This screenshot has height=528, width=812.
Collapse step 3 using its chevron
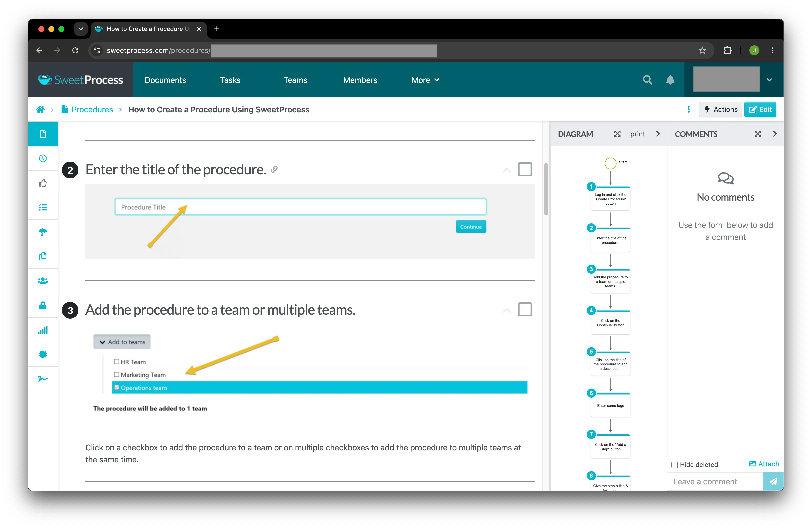pyautogui.click(x=507, y=311)
